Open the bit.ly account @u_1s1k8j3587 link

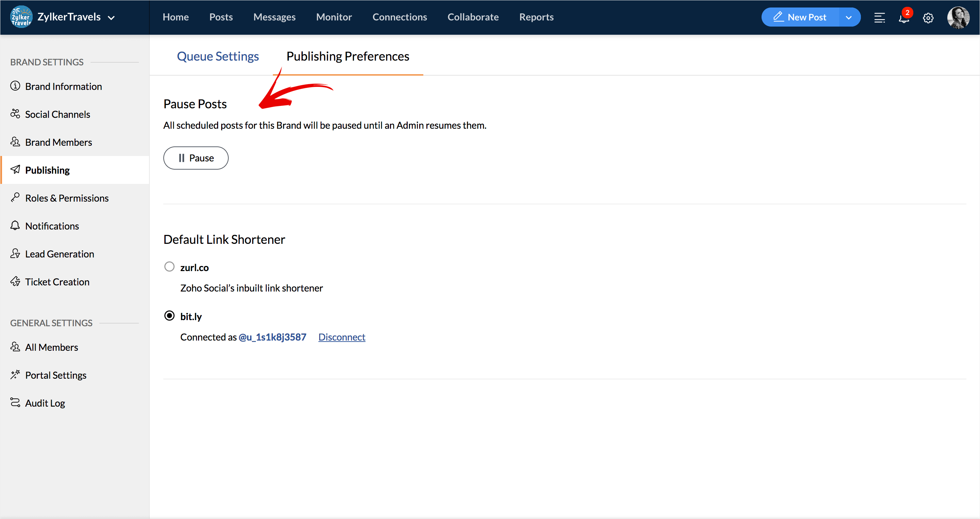272,337
